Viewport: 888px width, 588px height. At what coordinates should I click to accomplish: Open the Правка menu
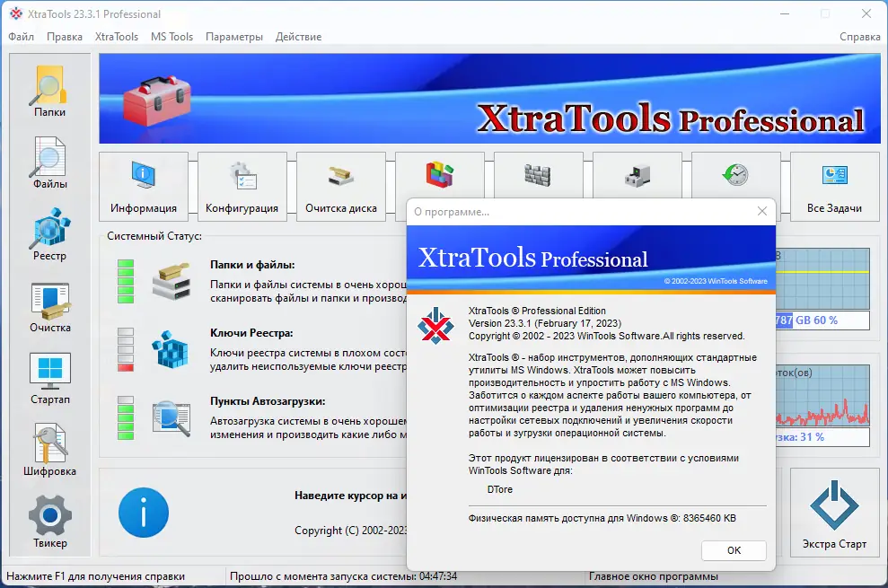(65, 37)
